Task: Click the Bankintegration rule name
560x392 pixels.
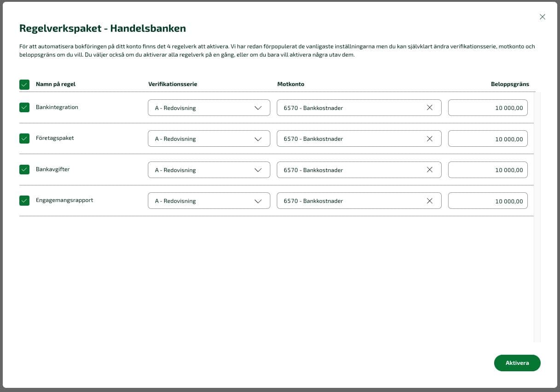Action: (x=57, y=107)
